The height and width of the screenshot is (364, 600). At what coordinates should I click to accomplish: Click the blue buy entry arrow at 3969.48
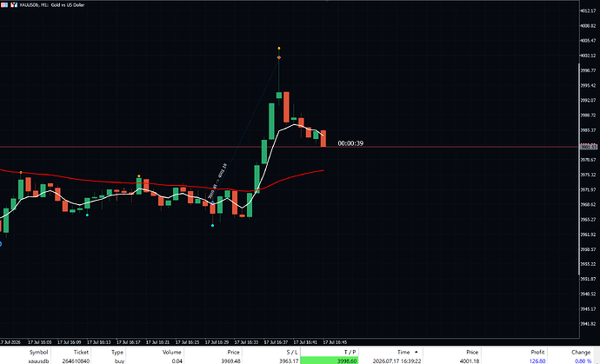213,202
